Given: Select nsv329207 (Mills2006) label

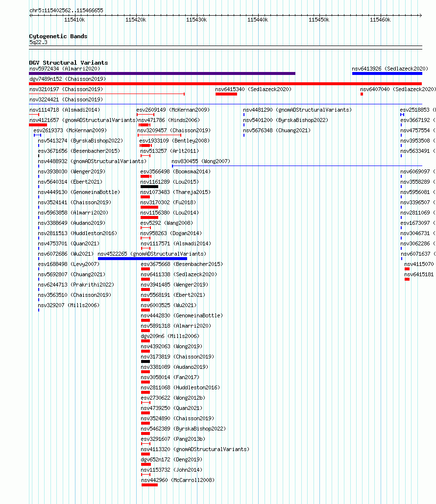Looking at the screenshot, I should tap(69, 305).
